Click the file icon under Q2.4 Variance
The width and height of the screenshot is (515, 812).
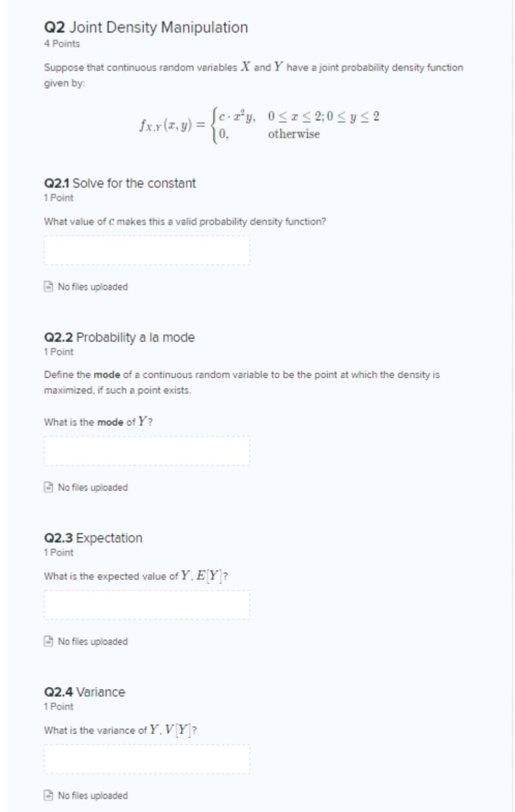point(48,796)
